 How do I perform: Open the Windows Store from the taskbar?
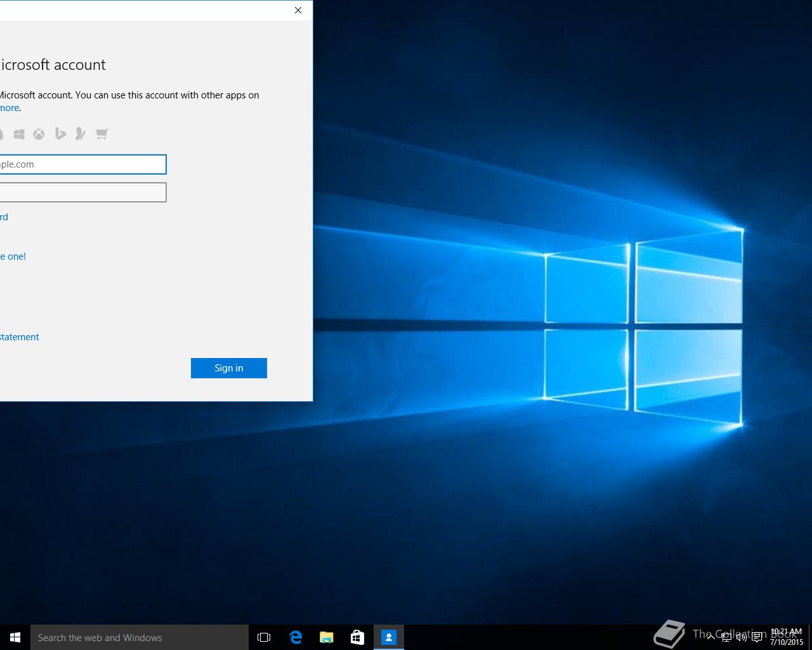click(358, 637)
